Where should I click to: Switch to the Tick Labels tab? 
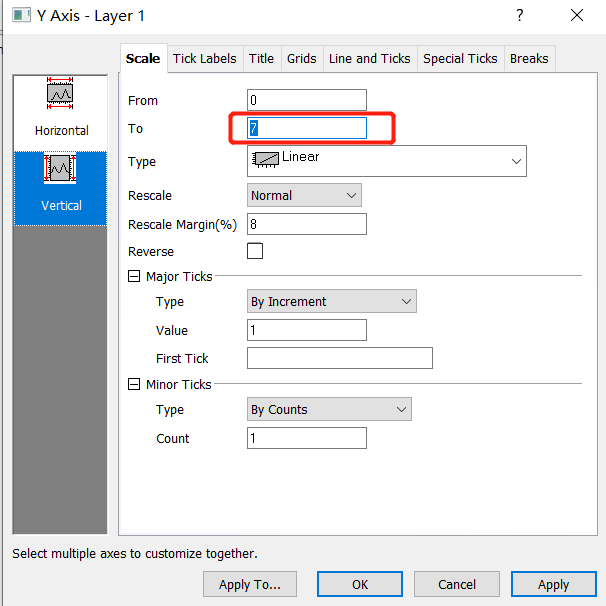tap(204, 59)
